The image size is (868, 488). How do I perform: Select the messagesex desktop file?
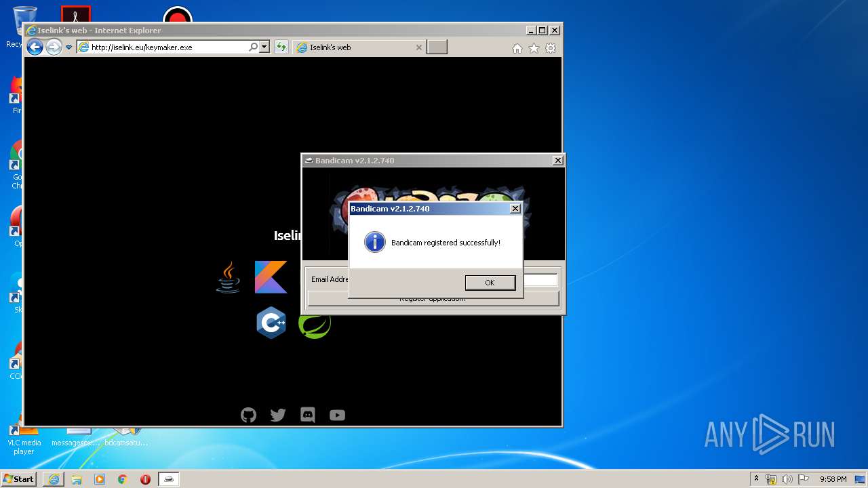(76, 437)
